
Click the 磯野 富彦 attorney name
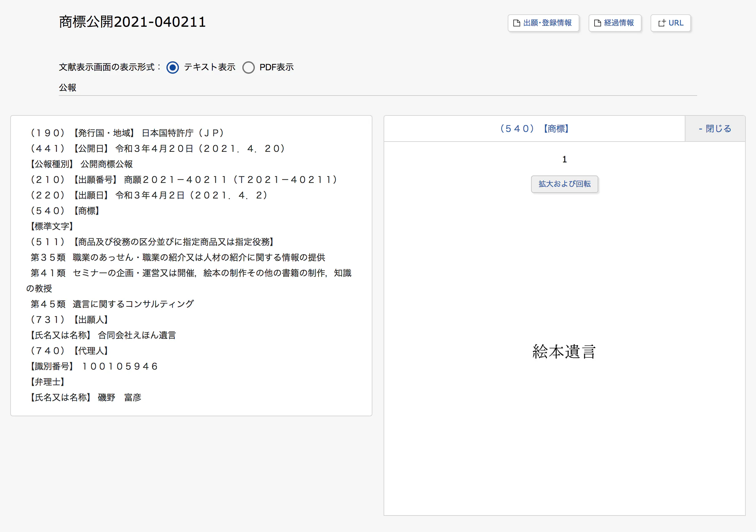(119, 397)
